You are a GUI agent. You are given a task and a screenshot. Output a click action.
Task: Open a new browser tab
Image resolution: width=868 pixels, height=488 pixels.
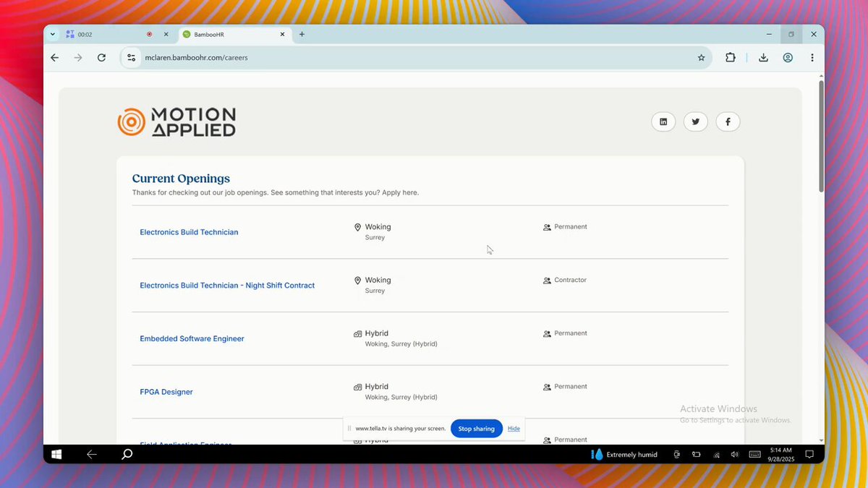302,34
